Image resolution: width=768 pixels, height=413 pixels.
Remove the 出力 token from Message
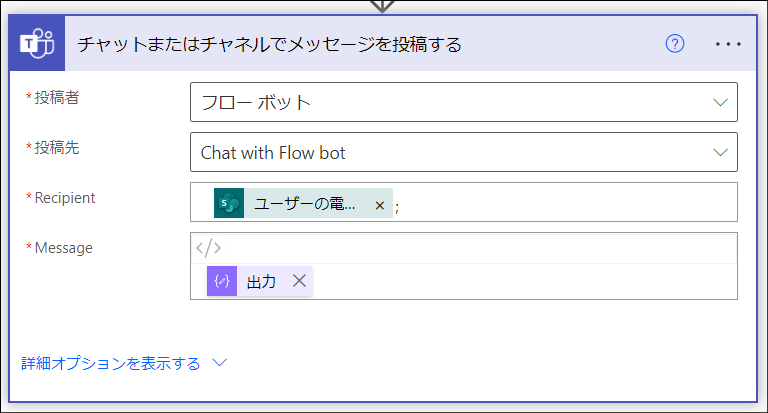click(x=298, y=282)
